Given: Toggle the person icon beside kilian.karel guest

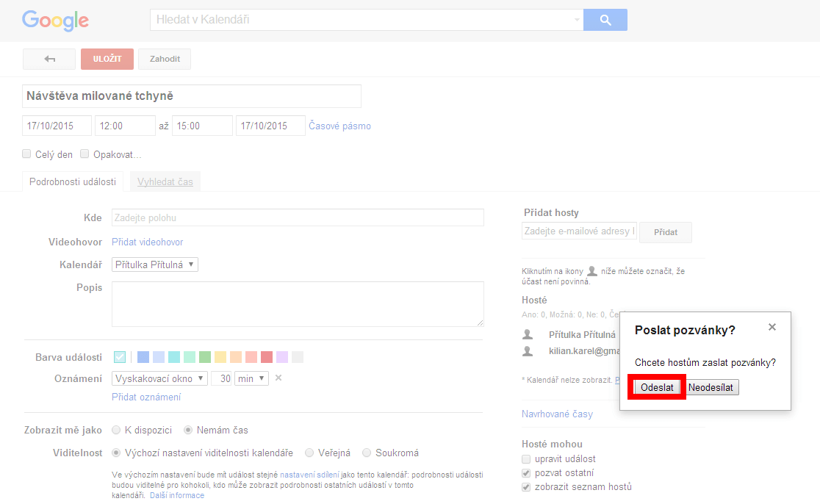Looking at the screenshot, I should tap(528, 350).
